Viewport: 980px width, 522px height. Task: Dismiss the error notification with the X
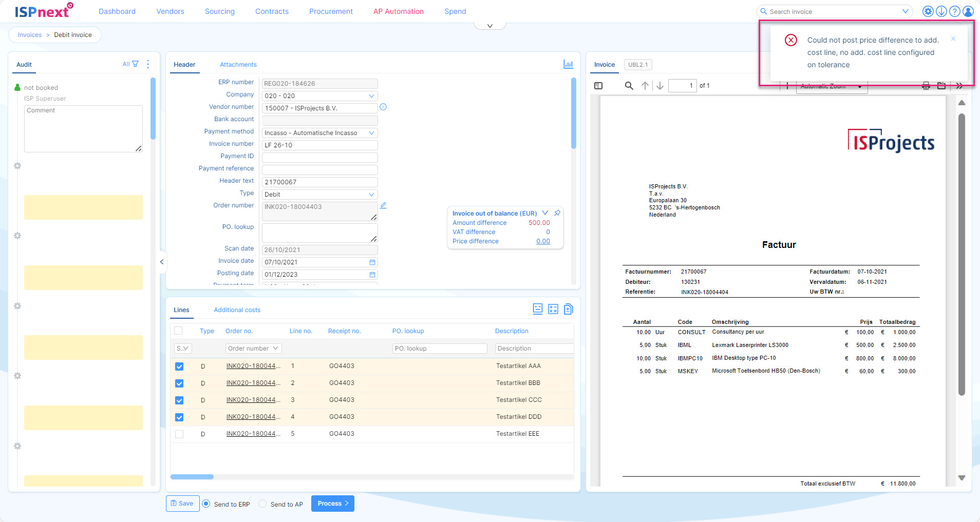pos(953,38)
